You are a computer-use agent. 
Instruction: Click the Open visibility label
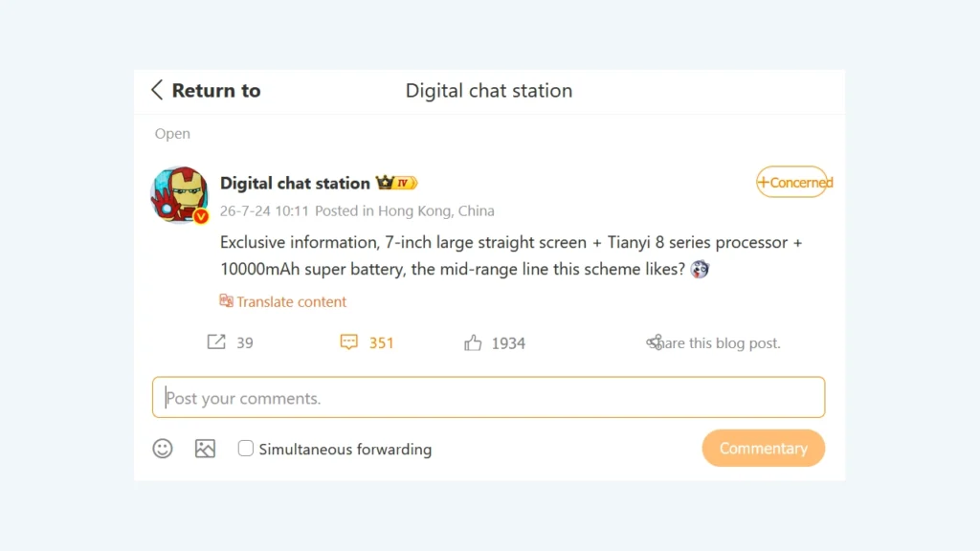click(172, 134)
